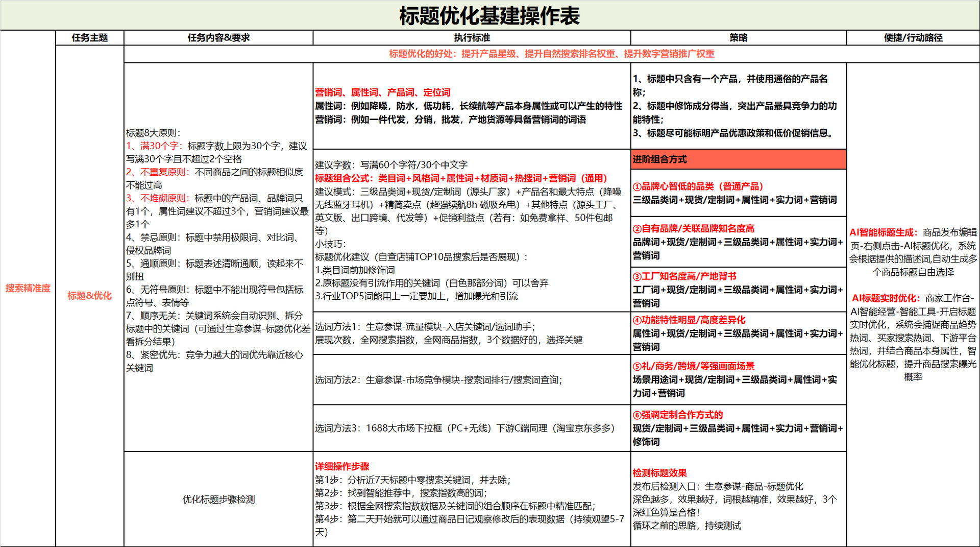Click the 第3步：根据全网搜索指数 line
This screenshot has width=980, height=547.
pyautogui.click(x=455, y=506)
